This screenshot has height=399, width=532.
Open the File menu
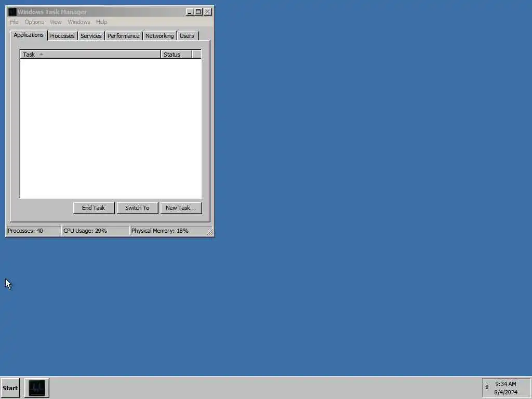click(x=14, y=22)
